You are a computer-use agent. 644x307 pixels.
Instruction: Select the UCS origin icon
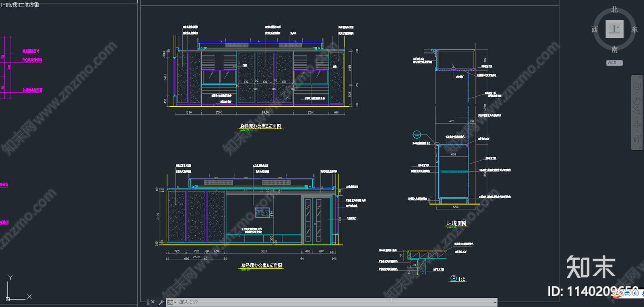click(x=8, y=299)
